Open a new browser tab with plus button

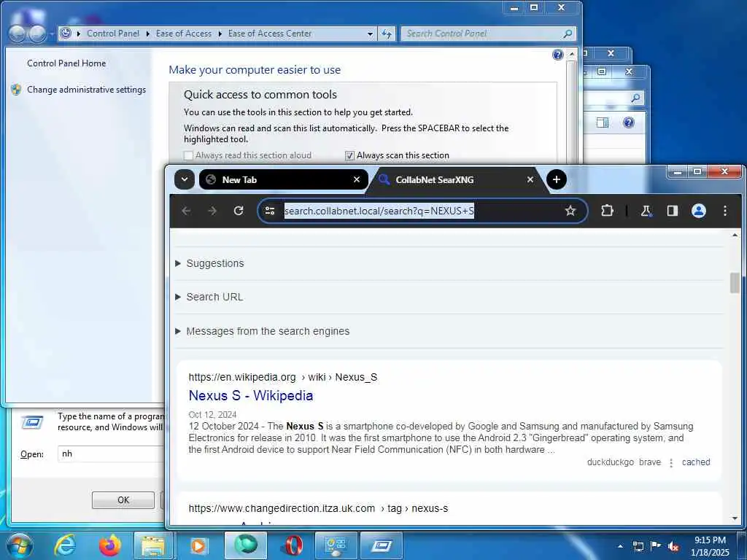click(557, 179)
